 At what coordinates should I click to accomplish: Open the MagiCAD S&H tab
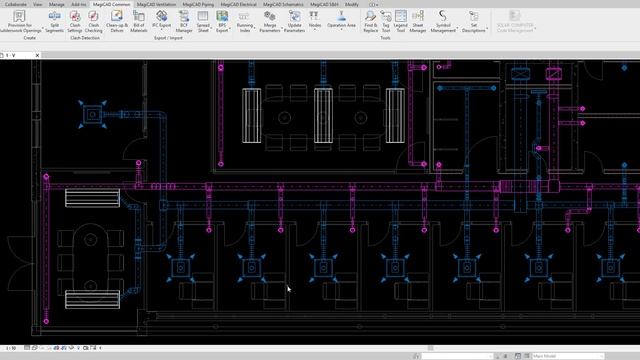324,4
